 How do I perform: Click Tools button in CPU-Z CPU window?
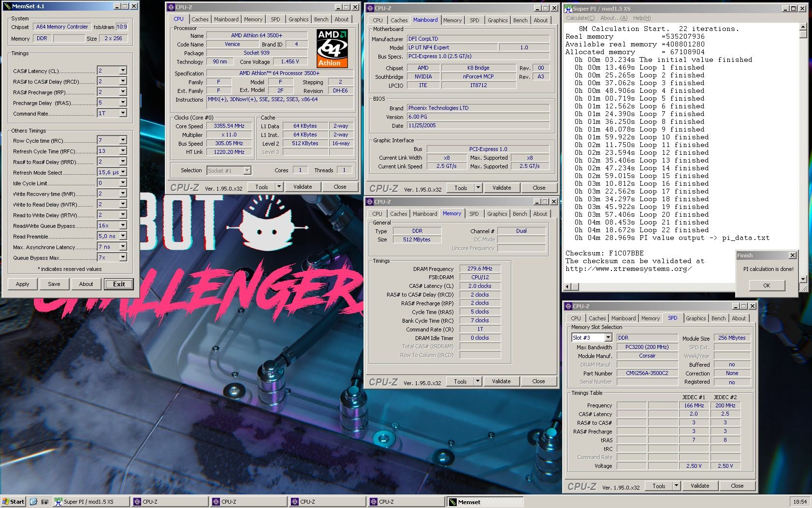(x=261, y=187)
